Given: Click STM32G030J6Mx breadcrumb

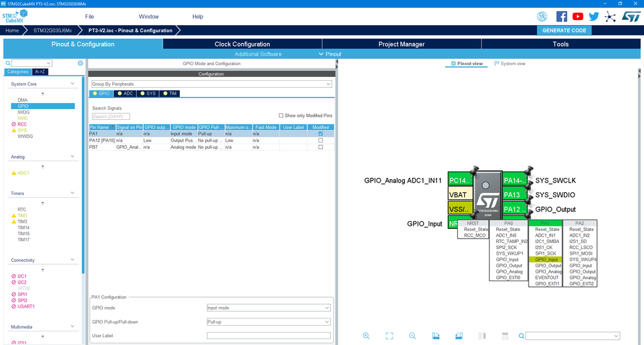Looking at the screenshot, I should [x=52, y=30].
